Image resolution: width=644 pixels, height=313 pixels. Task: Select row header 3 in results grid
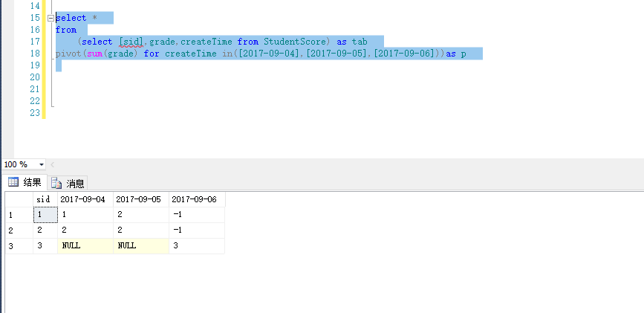click(x=19, y=246)
